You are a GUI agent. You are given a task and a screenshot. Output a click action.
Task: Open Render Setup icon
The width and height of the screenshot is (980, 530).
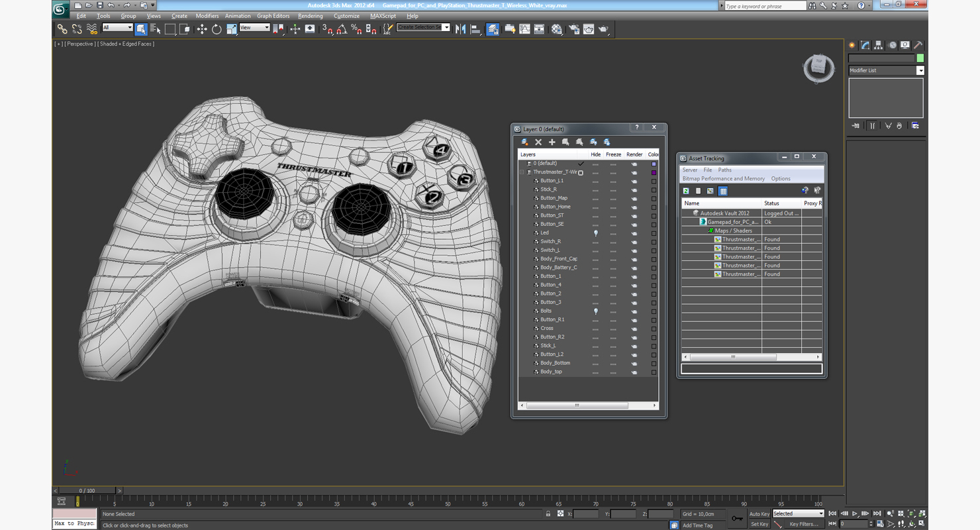click(573, 29)
